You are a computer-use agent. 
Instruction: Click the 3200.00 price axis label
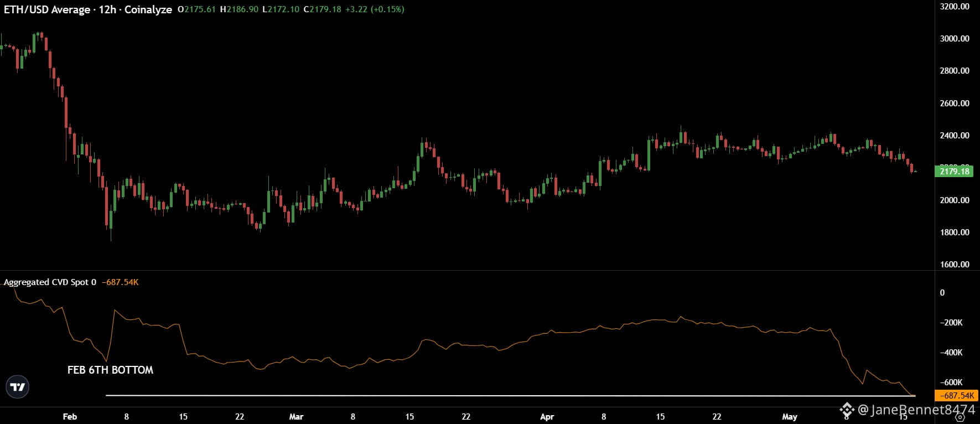coord(955,7)
